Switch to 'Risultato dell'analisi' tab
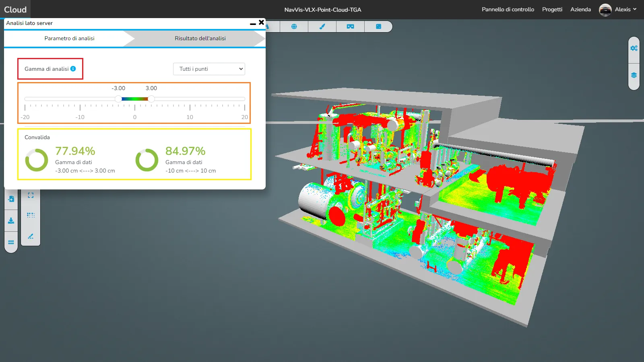 (x=200, y=38)
